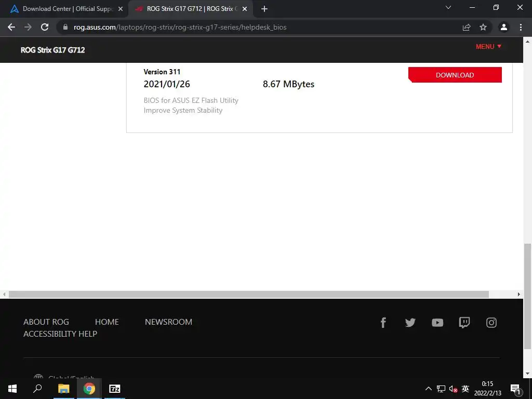Screen dimensions: 532x399
Task: Click horizontal scrollbar right arrow
Action: [x=518, y=294]
